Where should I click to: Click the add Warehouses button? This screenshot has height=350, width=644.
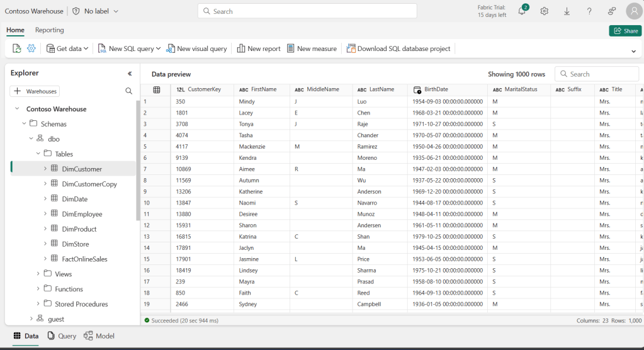tap(35, 91)
